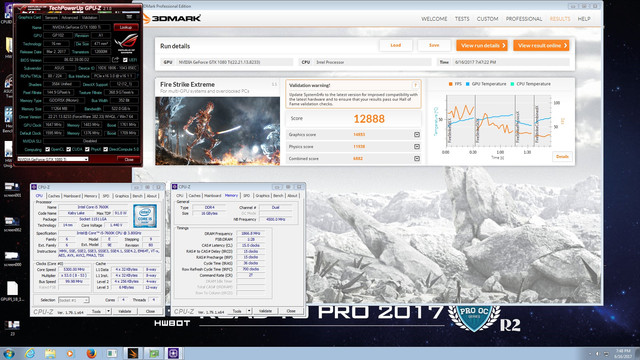Screen dimensions: 640x360
Task: Click View run details button
Action: (x=482, y=45)
